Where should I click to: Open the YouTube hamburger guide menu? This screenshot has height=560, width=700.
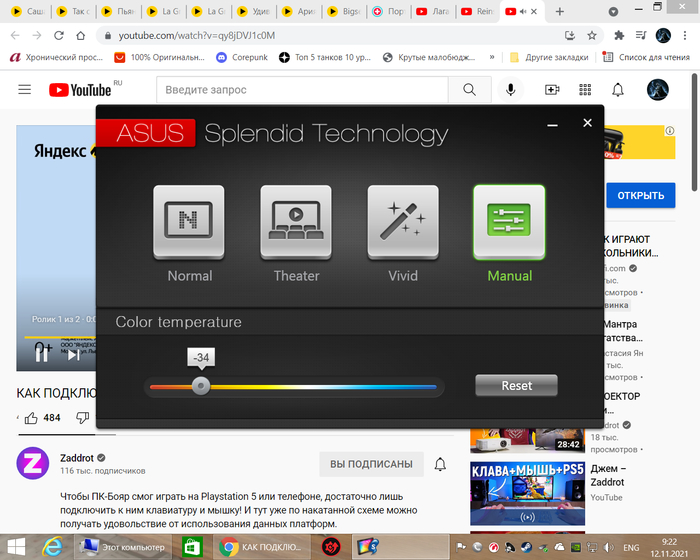tap(25, 90)
